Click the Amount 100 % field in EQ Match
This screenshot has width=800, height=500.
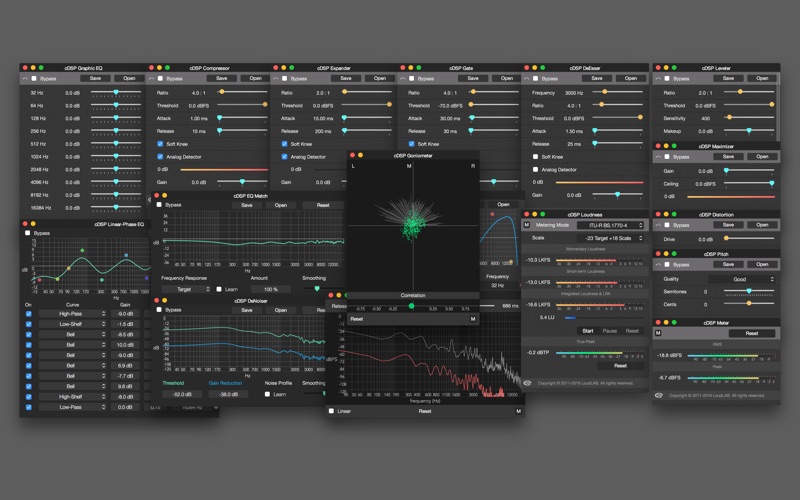pos(271,289)
